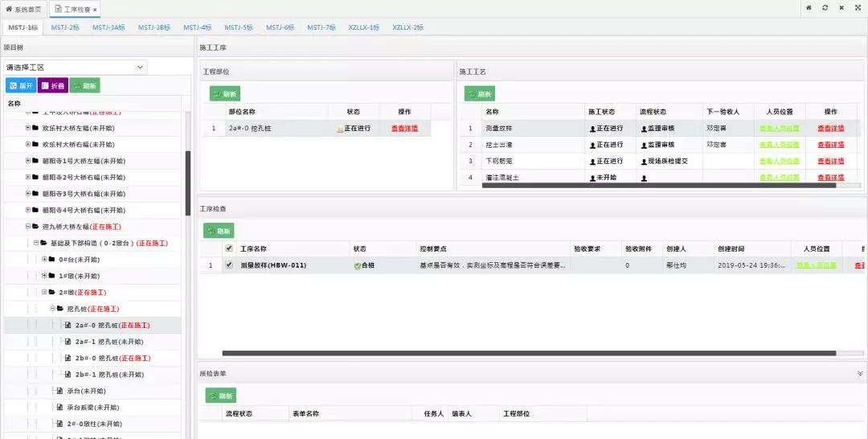Click the blue 展开 button
The height and width of the screenshot is (439, 868).
click(20, 86)
